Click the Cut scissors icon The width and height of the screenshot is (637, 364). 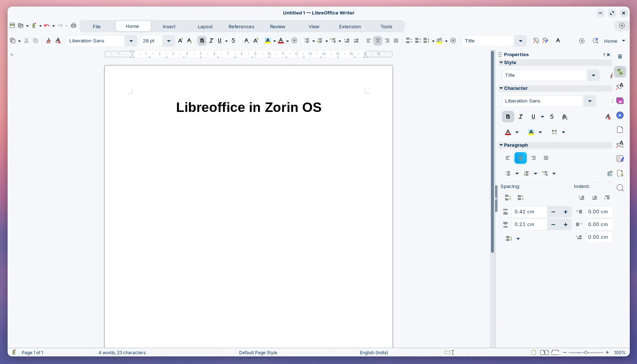[x=26, y=41]
